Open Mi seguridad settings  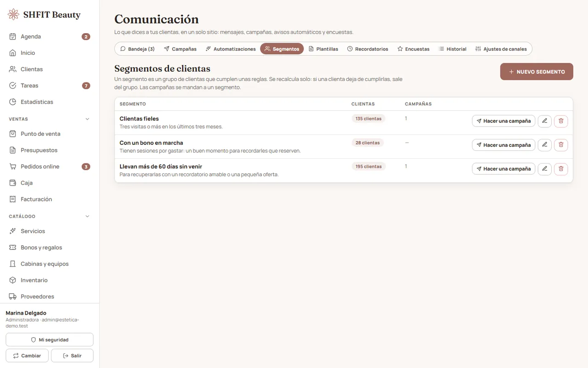(50, 340)
